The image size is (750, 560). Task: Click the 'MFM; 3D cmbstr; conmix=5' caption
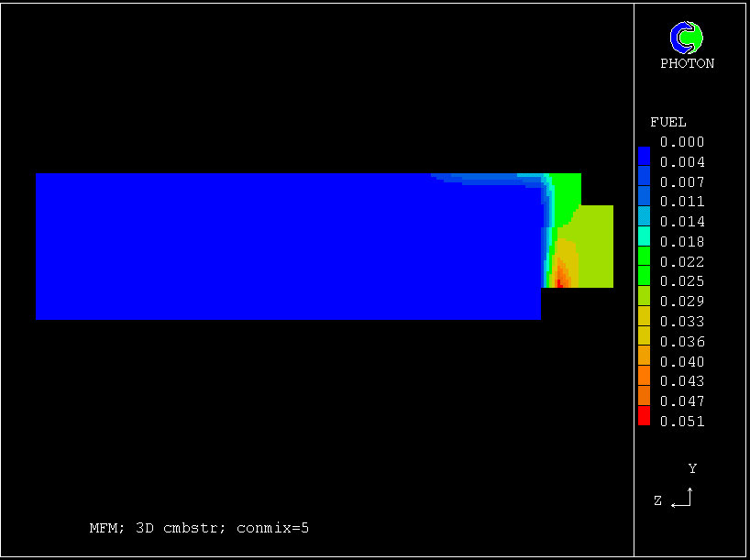[199, 528]
